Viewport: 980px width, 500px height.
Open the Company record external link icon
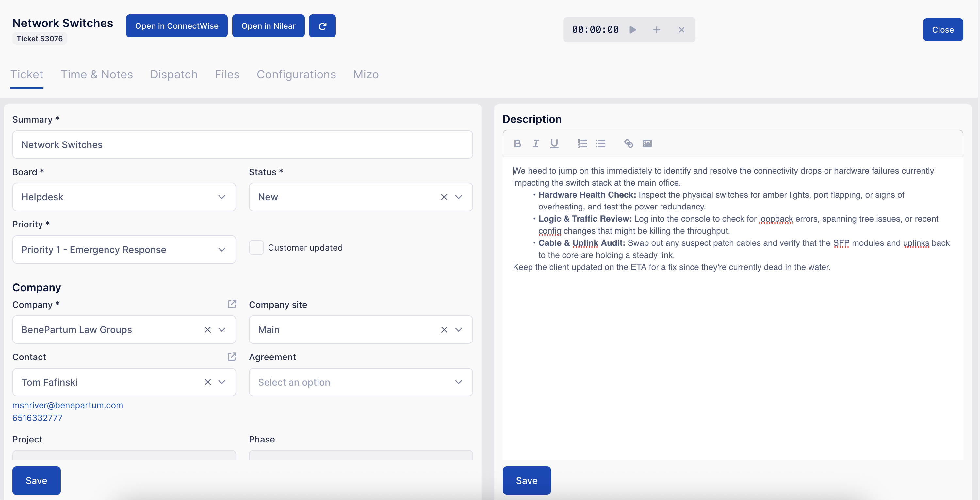(x=232, y=304)
